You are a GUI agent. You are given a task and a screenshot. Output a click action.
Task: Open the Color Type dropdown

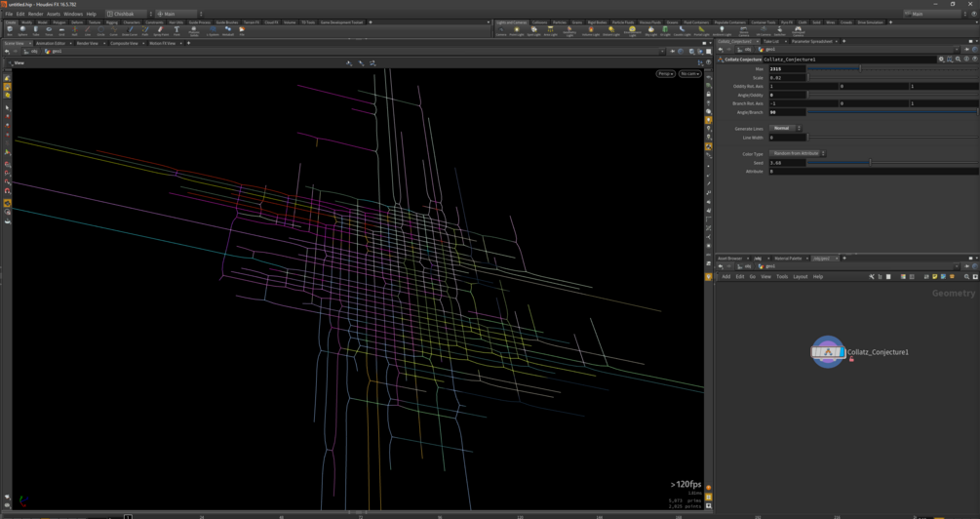(x=798, y=154)
